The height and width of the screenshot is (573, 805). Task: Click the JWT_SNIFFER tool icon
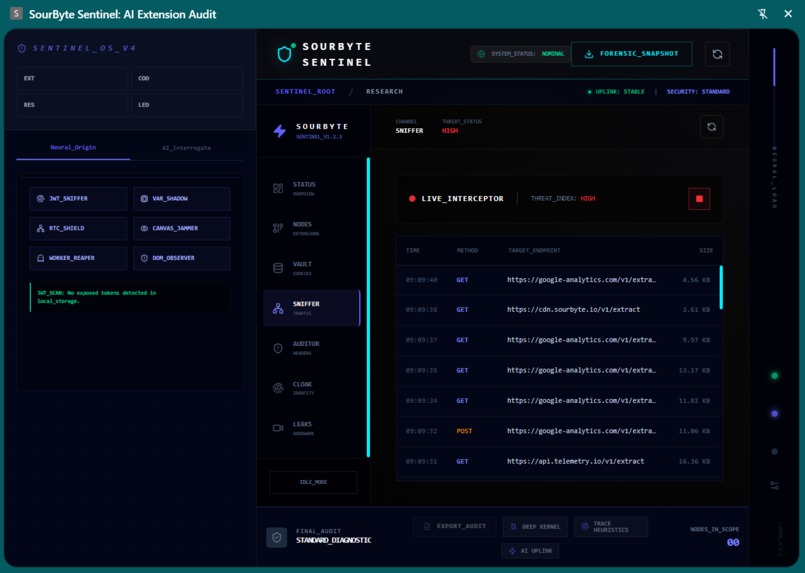41,199
